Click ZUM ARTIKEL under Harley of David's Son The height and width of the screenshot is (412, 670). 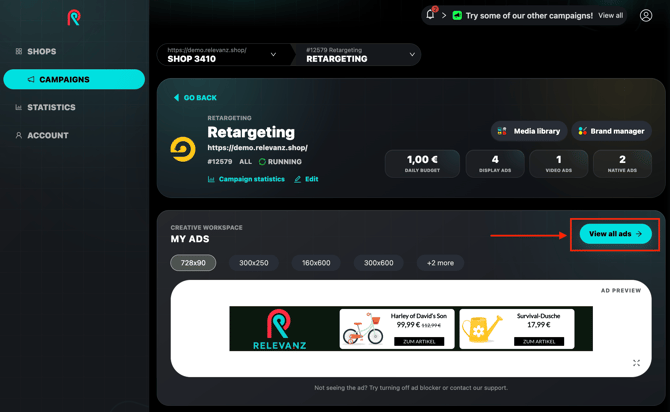coord(419,341)
